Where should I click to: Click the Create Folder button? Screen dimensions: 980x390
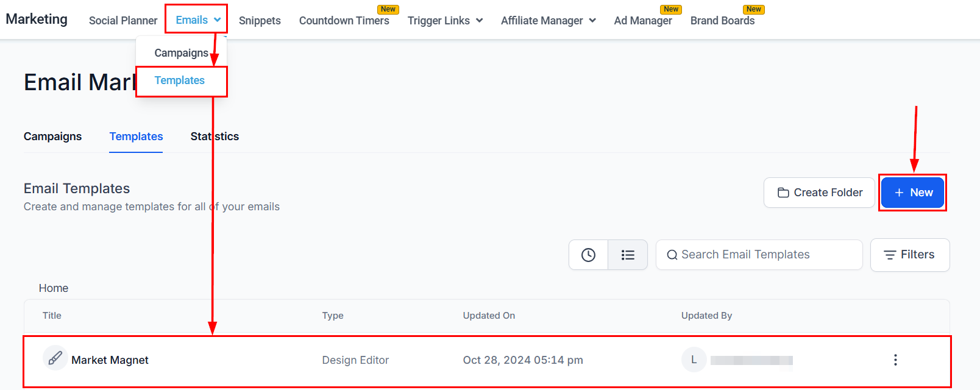[819, 193]
